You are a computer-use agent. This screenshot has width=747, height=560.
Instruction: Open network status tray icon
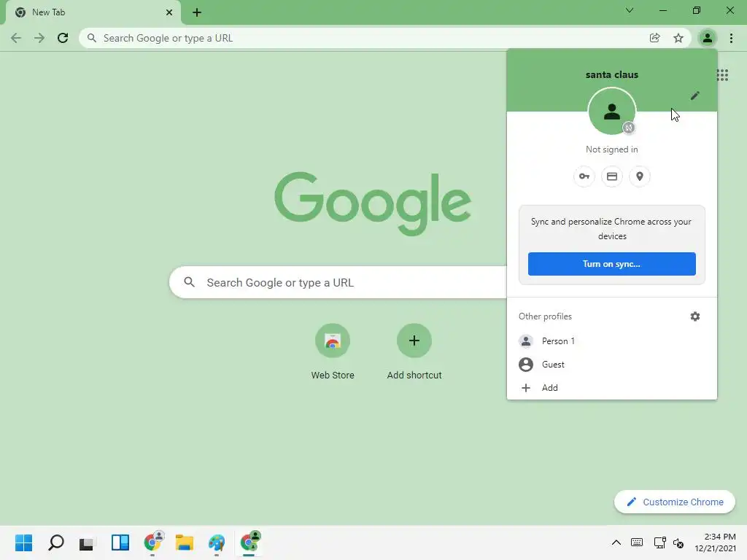[x=659, y=542]
